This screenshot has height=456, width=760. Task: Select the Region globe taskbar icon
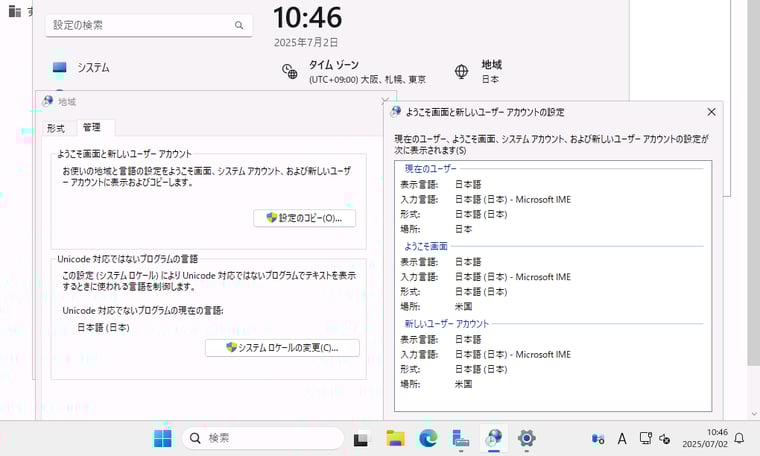(x=494, y=438)
